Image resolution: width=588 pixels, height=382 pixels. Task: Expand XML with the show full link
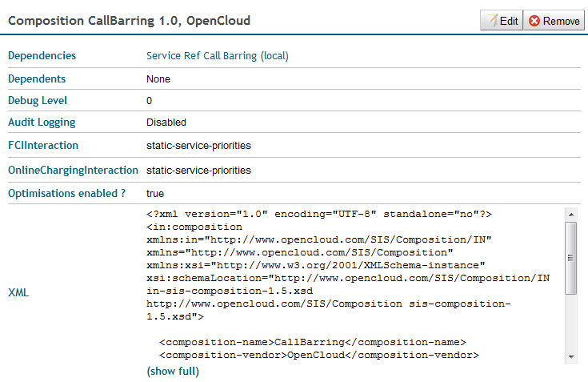pos(173,371)
